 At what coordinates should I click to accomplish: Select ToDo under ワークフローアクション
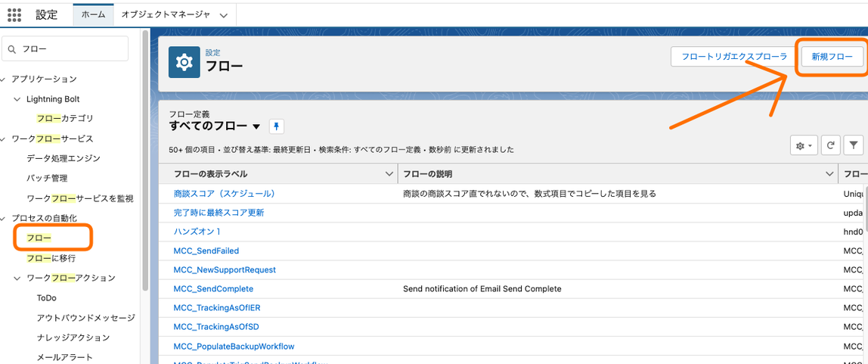pyautogui.click(x=47, y=298)
